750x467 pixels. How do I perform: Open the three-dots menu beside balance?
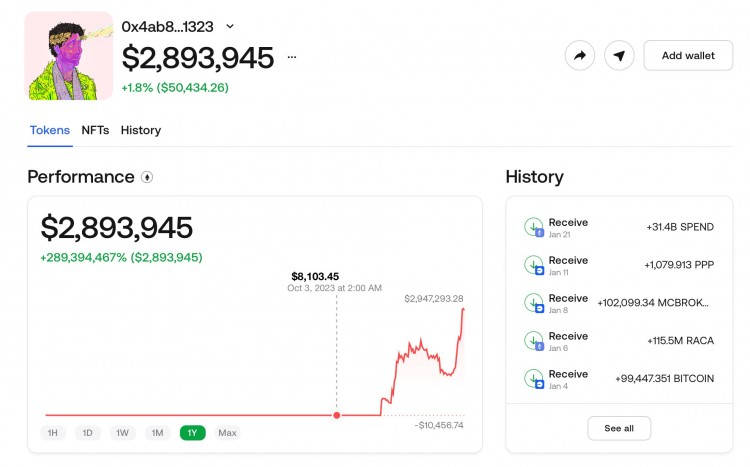click(x=292, y=57)
